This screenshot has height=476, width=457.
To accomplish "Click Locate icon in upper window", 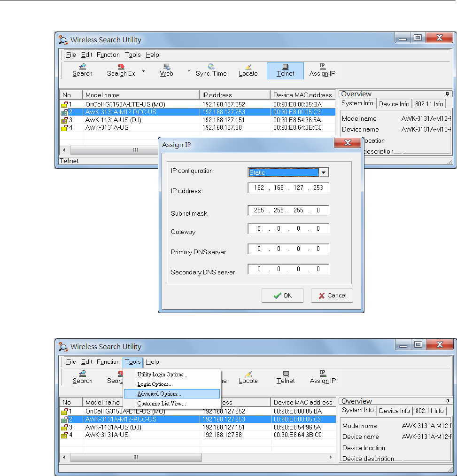I will tap(248, 71).
